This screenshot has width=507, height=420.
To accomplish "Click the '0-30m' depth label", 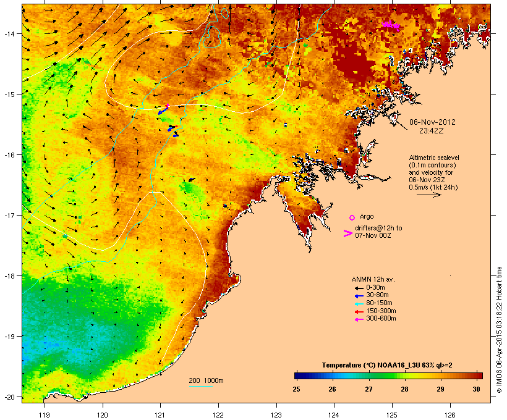I will 375,288.
